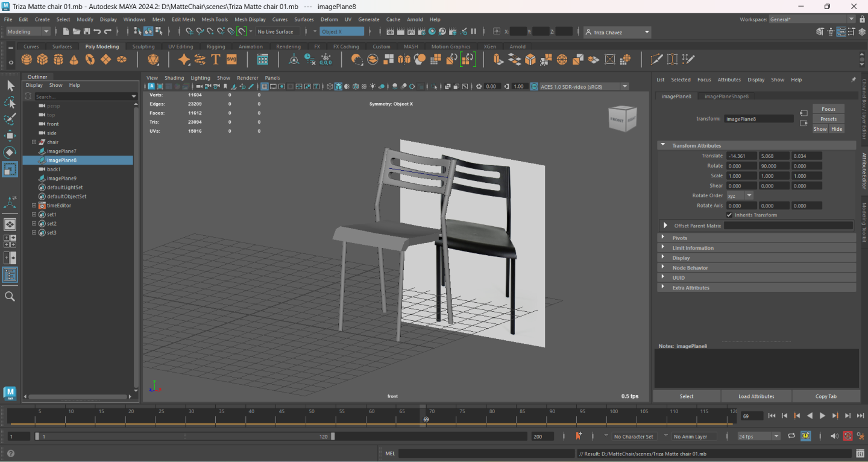Create a Polygon Cube from shelf

(x=42, y=59)
